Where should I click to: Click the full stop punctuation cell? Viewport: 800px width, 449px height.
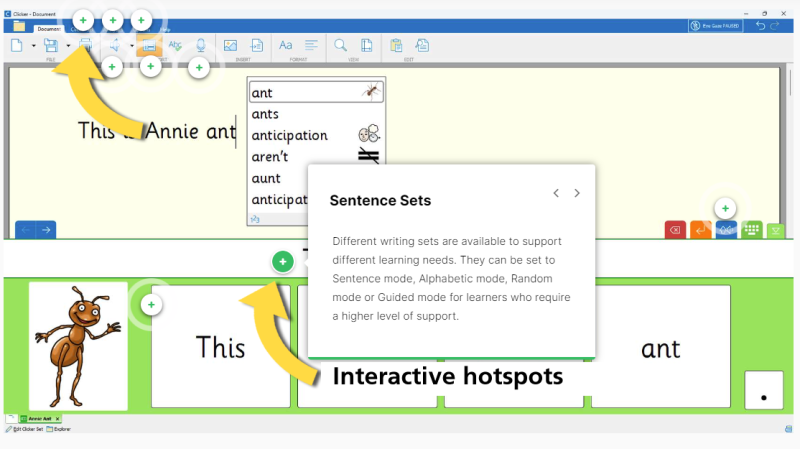pyautogui.click(x=764, y=390)
